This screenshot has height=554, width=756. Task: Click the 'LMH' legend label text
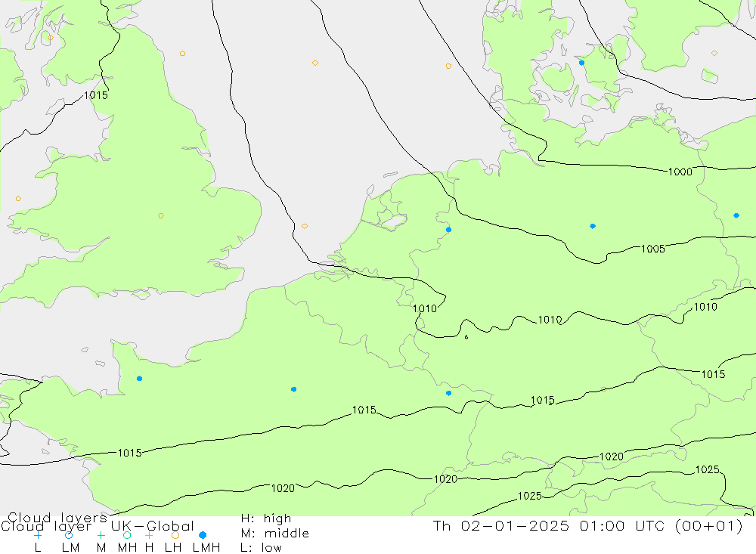click(x=206, y=548)
